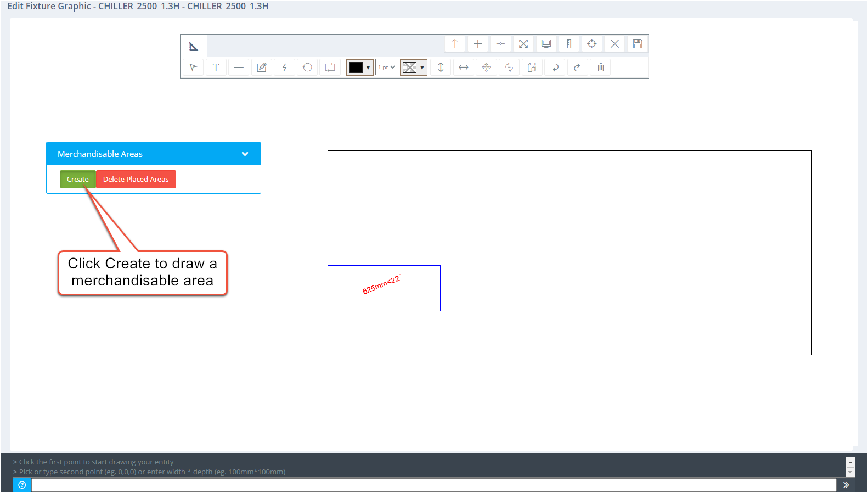Click the blue help question icon
Viewport: 868px width, 493px height.
tap(22, 485)
